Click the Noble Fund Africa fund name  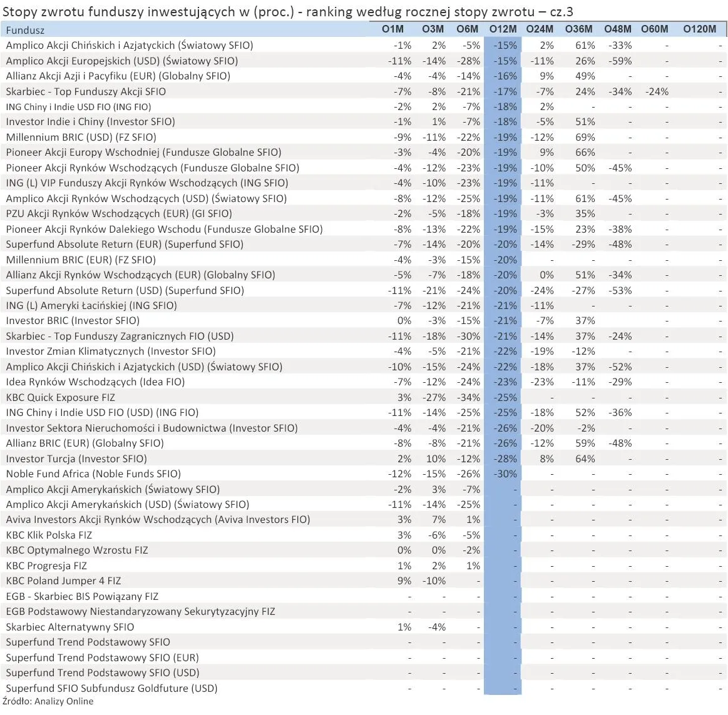pos(93,474)
